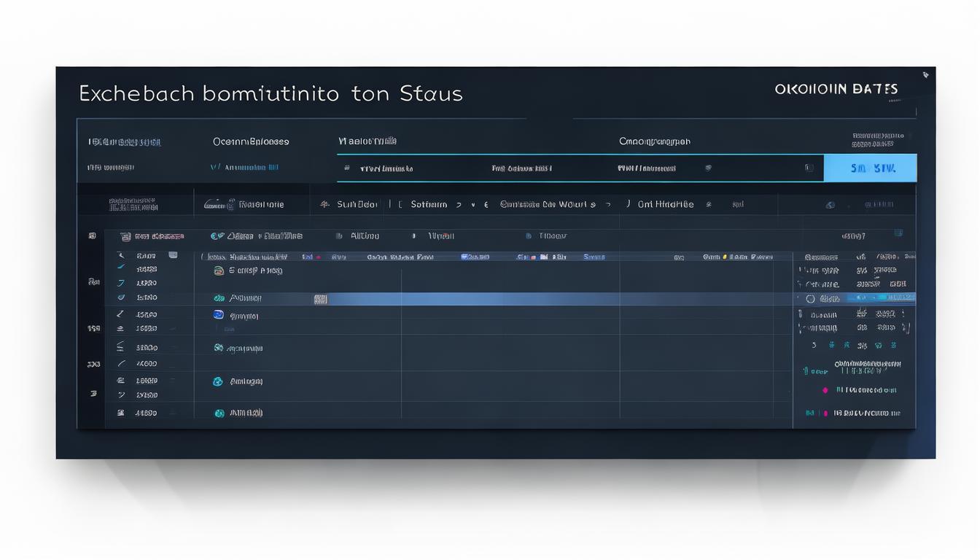
Task: Click the OKOIIOIIN BATES header link
Action: pyautogui.click(x=836, y=89)
